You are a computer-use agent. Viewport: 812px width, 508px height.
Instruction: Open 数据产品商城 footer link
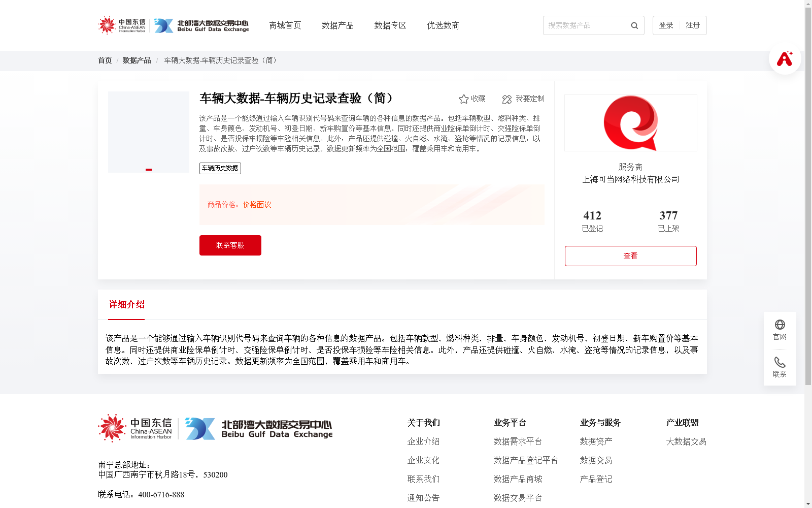[518, 480]
